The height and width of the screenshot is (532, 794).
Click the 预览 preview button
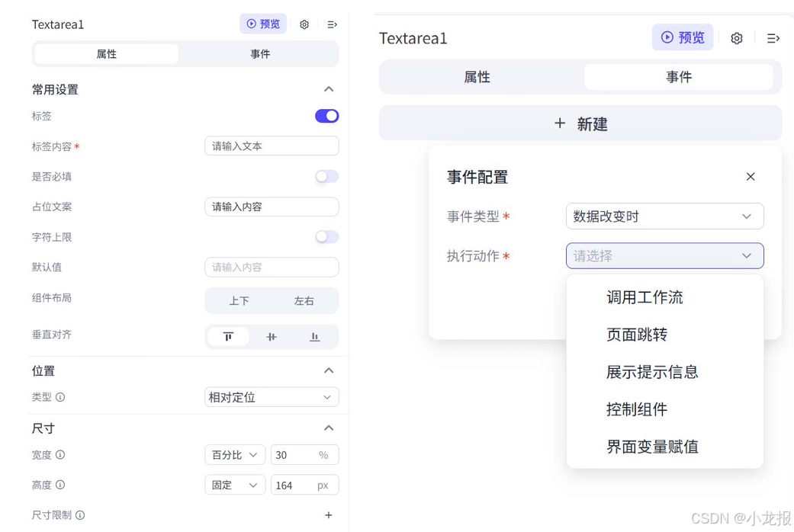point(262,24)
